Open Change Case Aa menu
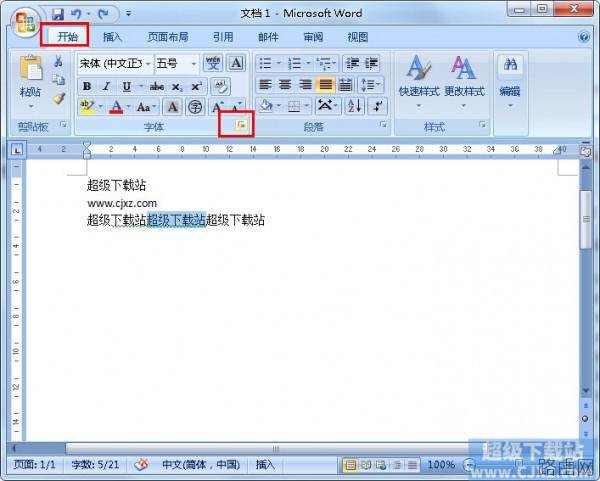600x481 pixels. (x=147, y=107)
